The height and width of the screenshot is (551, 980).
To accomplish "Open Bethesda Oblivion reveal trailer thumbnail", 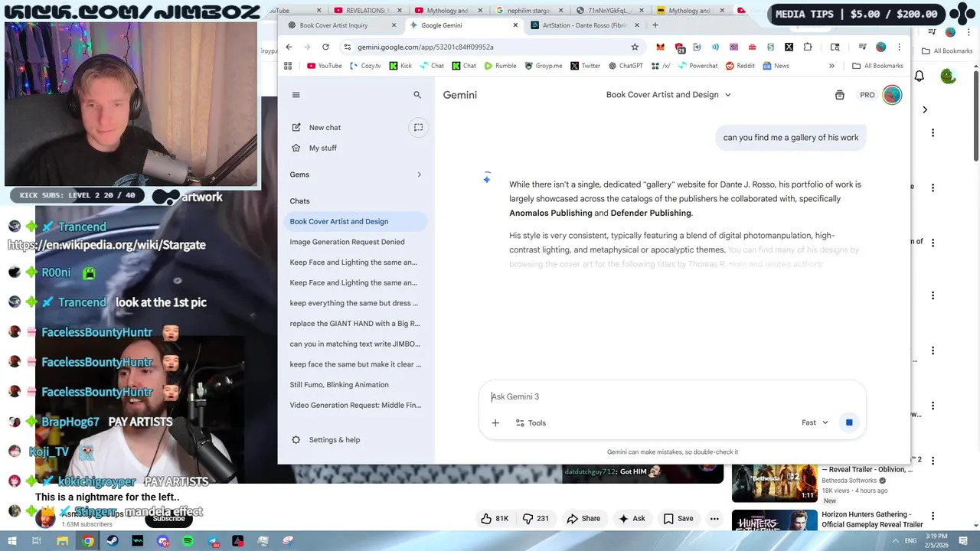I will (x=774, y=483).
